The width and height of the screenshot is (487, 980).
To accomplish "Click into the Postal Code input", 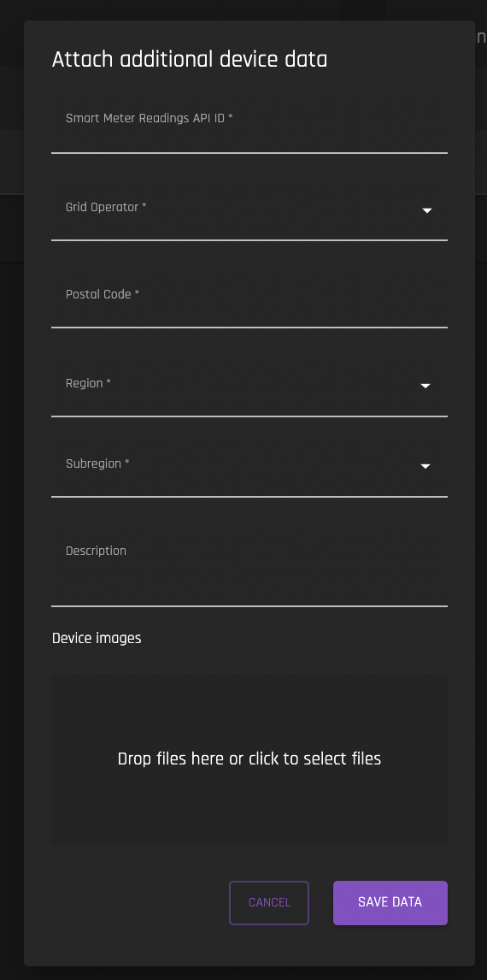I will tap(249, 298).
